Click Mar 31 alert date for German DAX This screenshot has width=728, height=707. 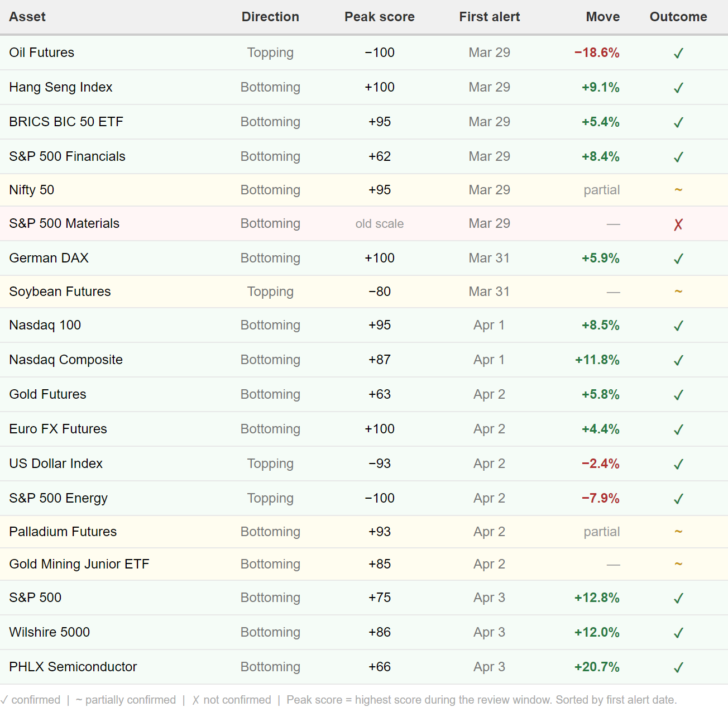click(489, 258)
